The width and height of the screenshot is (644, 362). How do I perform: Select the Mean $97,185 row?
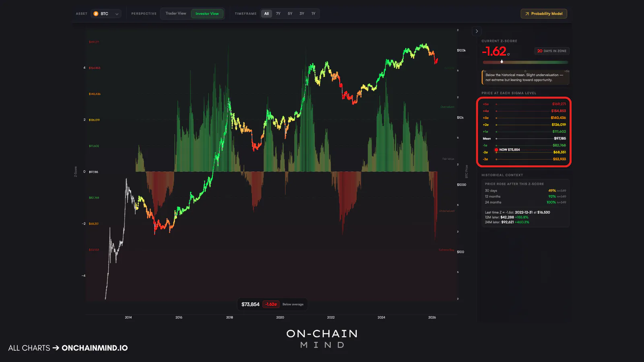[524, 138]
